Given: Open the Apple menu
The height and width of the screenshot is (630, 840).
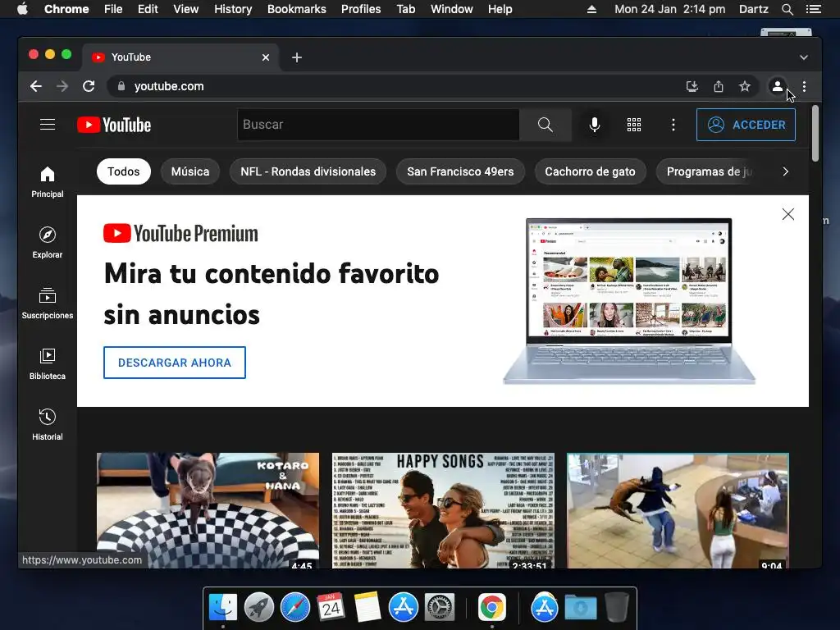Looking at the screenshot, I should click(x=22, y=9).
